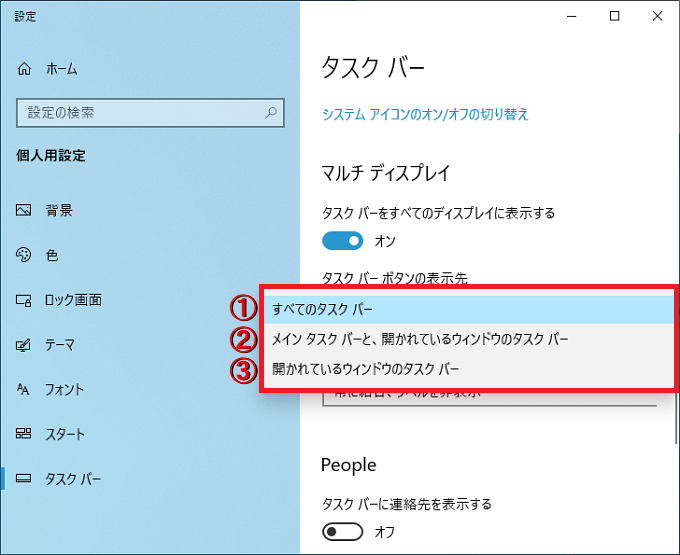Viewport: 680px width, 555px height.
Task: Open システム アイコンのオン/オフの切り替え link
Action: (x=425, y=114)
